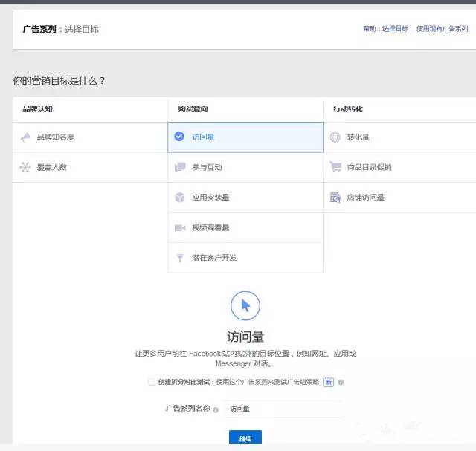The width and height of the screenshot is (476, 451).
Task: Click the 商品目录促销 shopping cart icon
Action: tap(335, 167)
